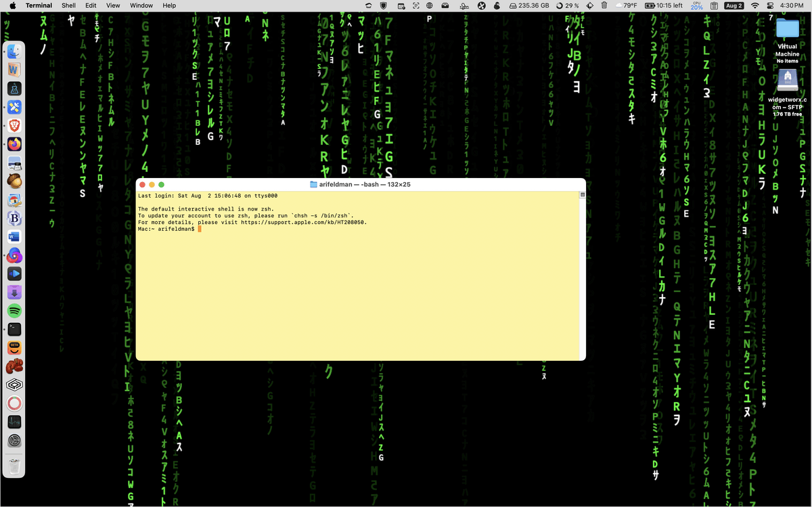Image resolution: width=812 pixels, height=507 pixels.
Task: Launch Brave browser from the Dock
Action: 14,125
